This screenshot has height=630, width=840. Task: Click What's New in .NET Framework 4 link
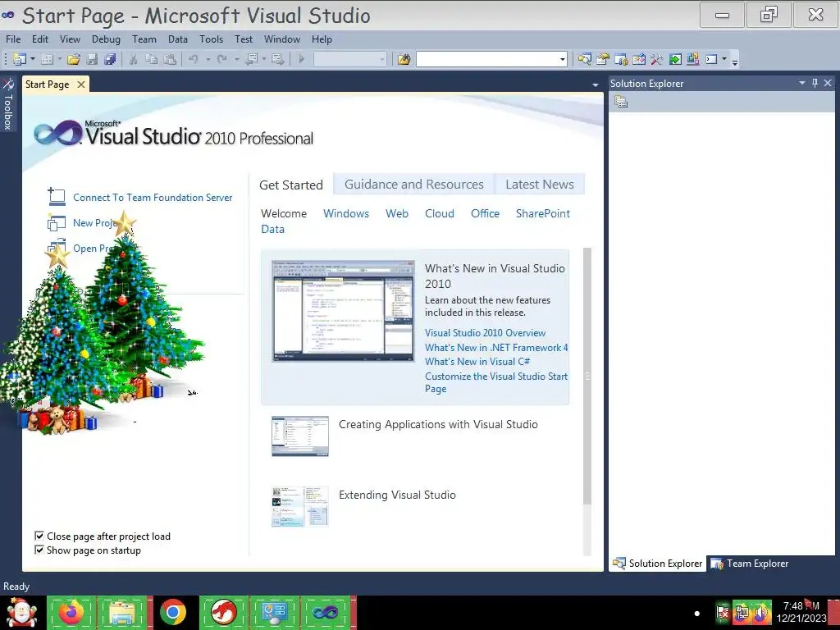coord(496,348)
